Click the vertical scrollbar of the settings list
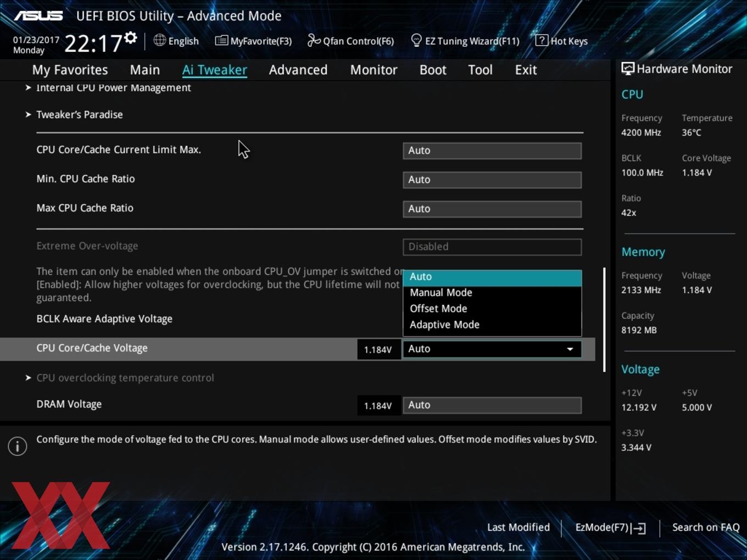 [604, 320]
